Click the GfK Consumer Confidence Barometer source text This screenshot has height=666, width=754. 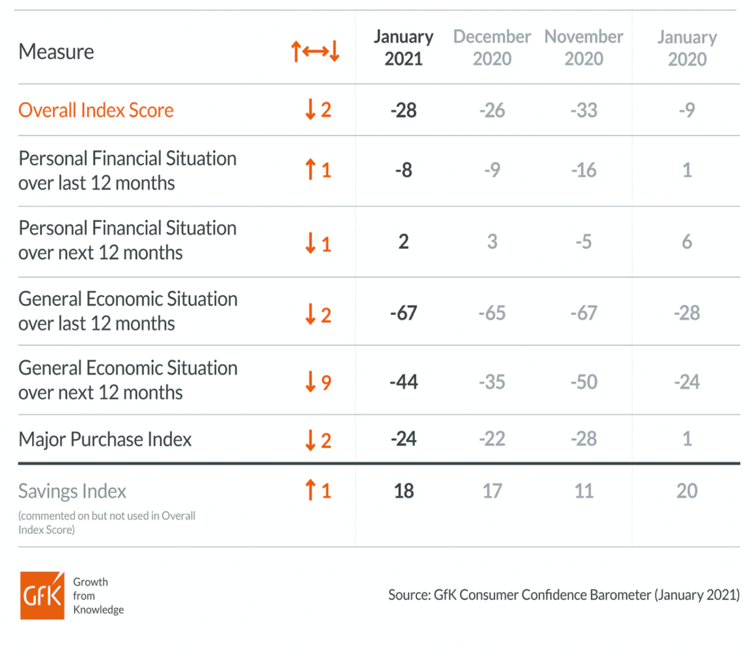[x=564, y=595]
